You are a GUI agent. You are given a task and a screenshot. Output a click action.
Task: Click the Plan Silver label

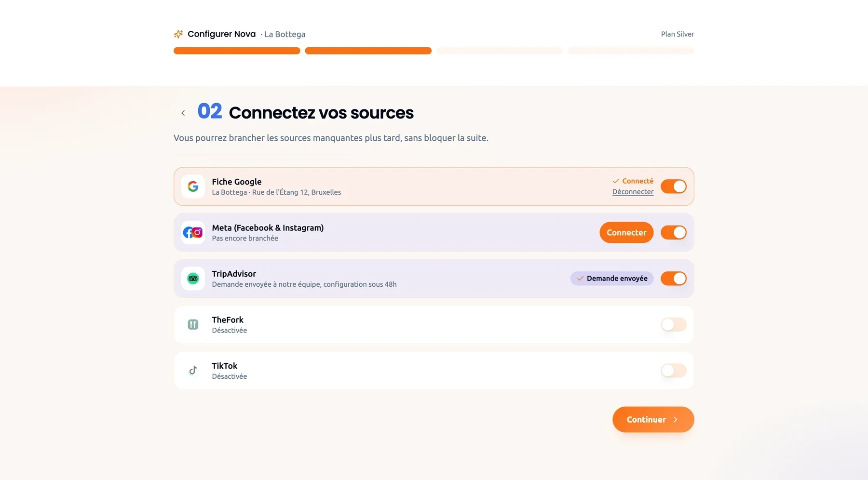pos(678,34)
